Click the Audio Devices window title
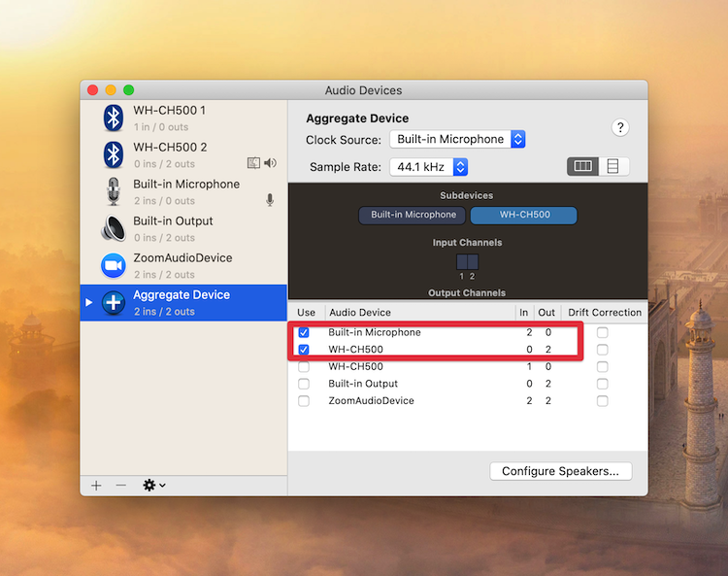 [363, 90]
